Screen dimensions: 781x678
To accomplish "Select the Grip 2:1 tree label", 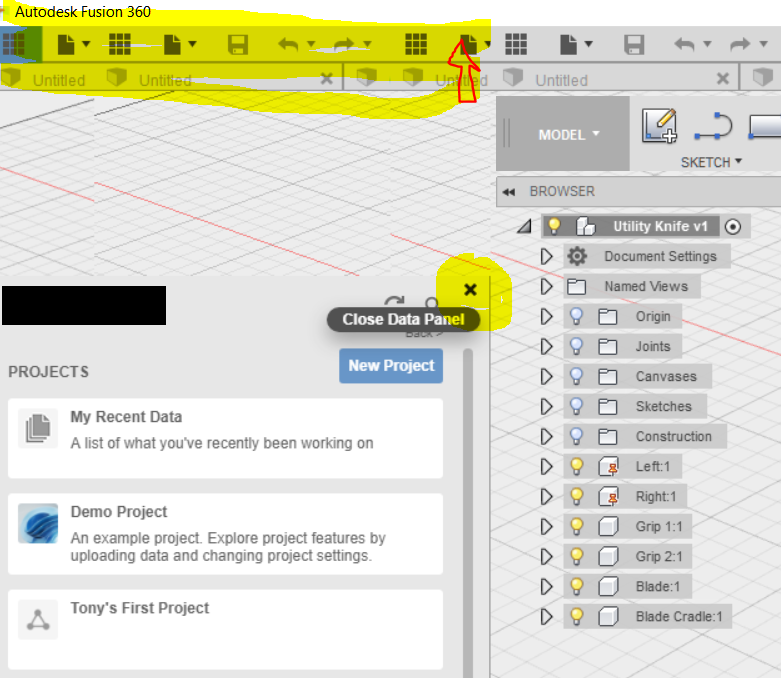I will (658, 556).
